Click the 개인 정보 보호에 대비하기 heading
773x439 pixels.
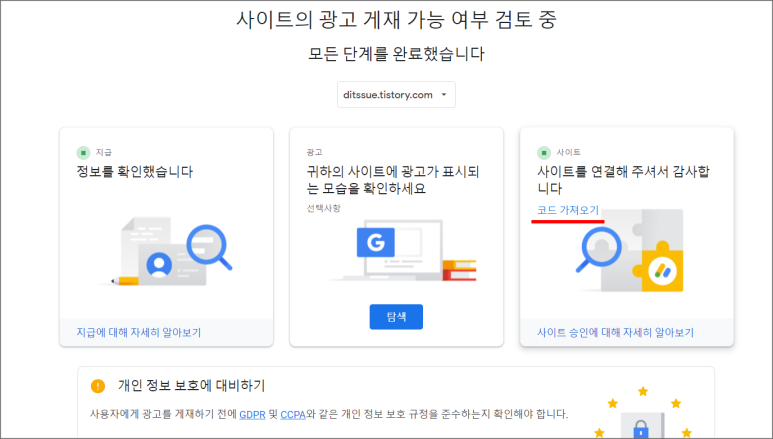(191, 386)
